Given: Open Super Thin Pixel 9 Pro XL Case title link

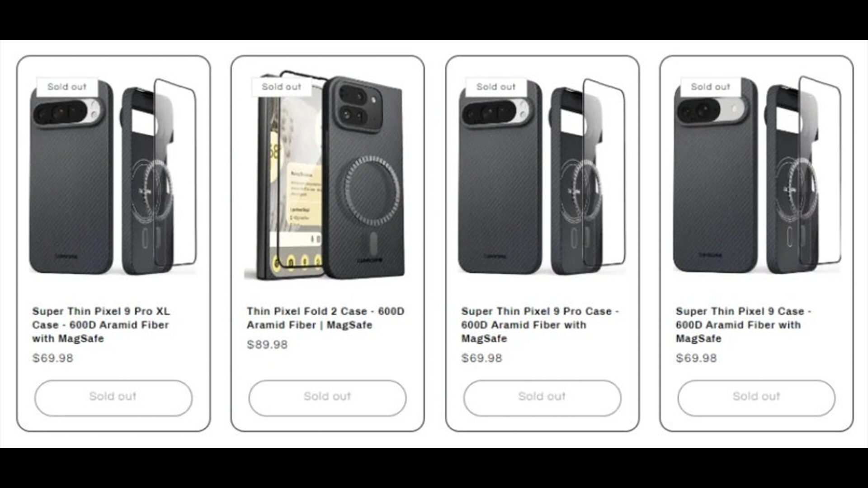Looking at the screenshot, I should click(x=101, y=325).
